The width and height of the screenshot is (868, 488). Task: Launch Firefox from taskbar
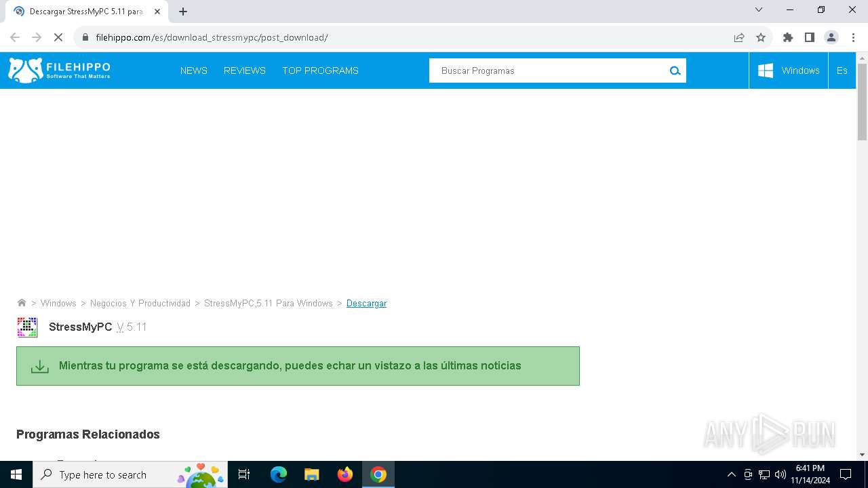click(345, 474)
